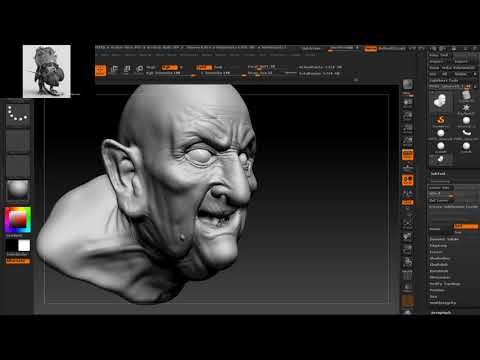Toggle the orange Rgb channel button
The width and height of the screenshot is (480, 360).
click(x=169, y=67)
